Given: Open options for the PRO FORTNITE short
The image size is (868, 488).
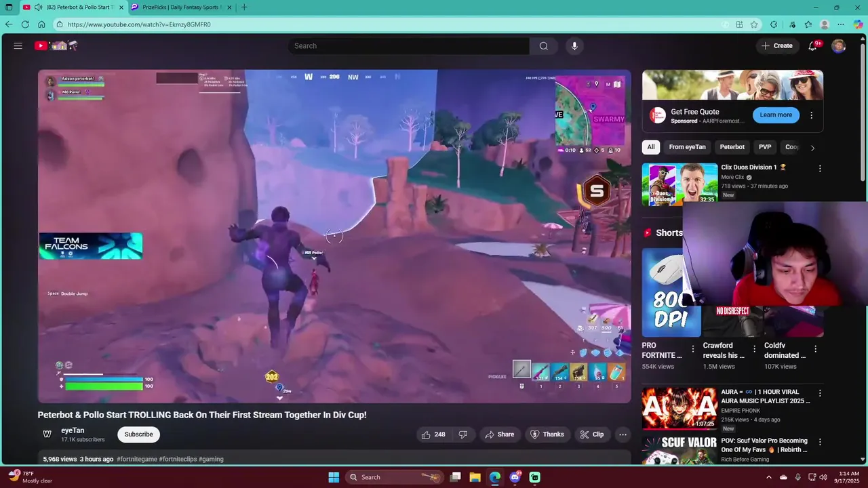Looking at the screenshot, I should pyautogui.click(x=692, y=349).
